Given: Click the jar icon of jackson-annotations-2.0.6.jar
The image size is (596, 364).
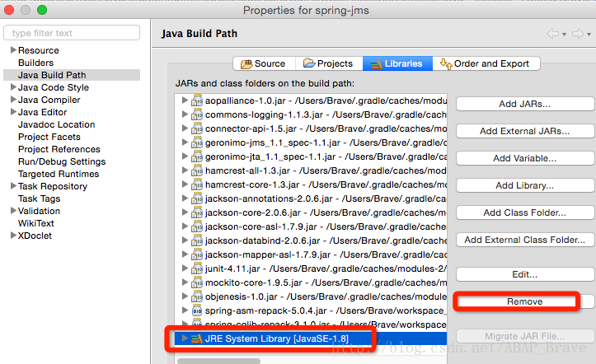Looking at the screenshot, I should pos(196,199).
